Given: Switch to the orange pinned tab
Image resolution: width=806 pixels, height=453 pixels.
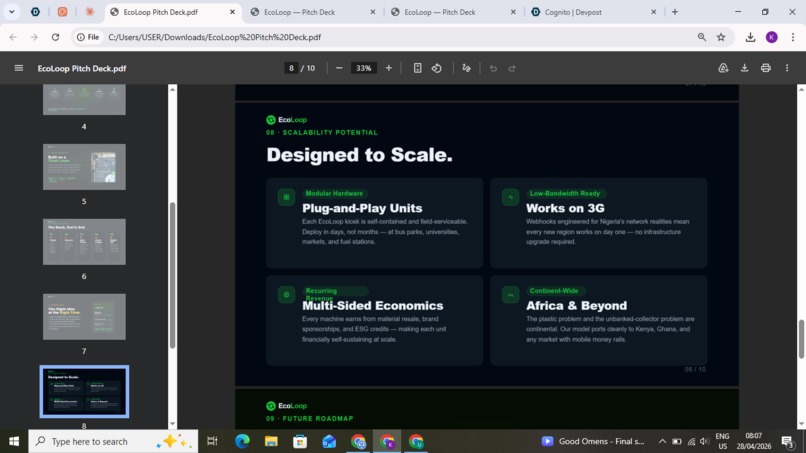Looking at the screenshot, I should (62, 12).
